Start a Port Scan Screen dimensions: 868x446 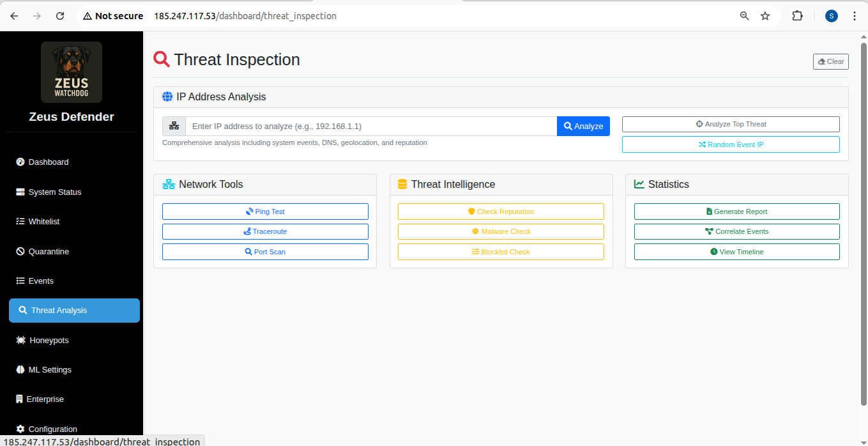point(265,252)
